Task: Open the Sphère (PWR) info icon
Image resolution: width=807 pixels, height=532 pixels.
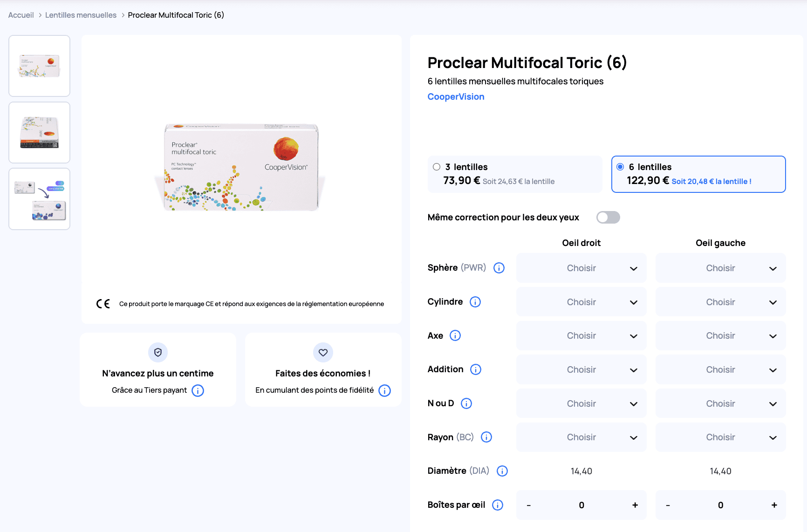Action: click(499, 268)
